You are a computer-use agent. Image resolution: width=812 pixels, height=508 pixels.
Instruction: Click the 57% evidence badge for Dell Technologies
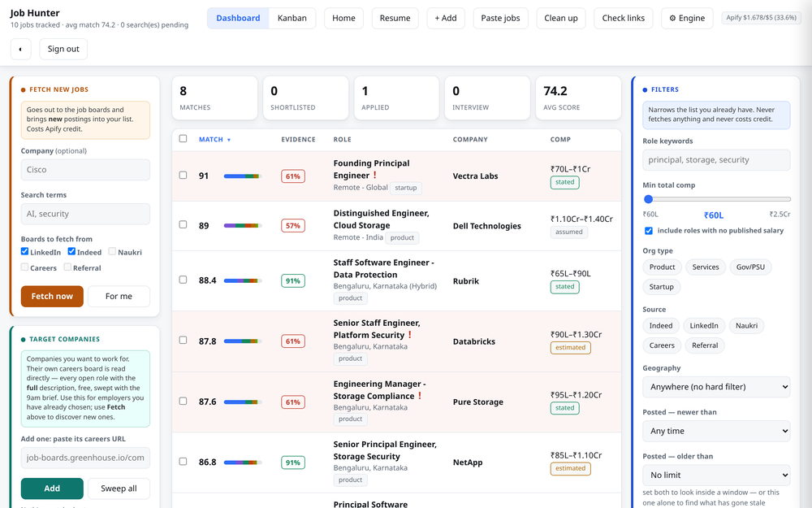(x=293, y=225)
